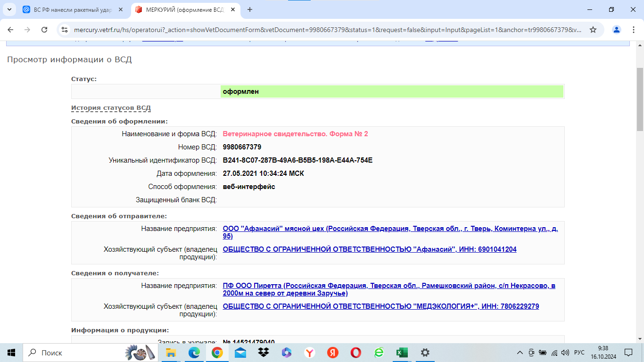Image resolution: width=644 pixels, height=362 pixels.
Task: Switch to the ВС РФ нанесли ракетный удар tab
Action: [x=73, y=9]
